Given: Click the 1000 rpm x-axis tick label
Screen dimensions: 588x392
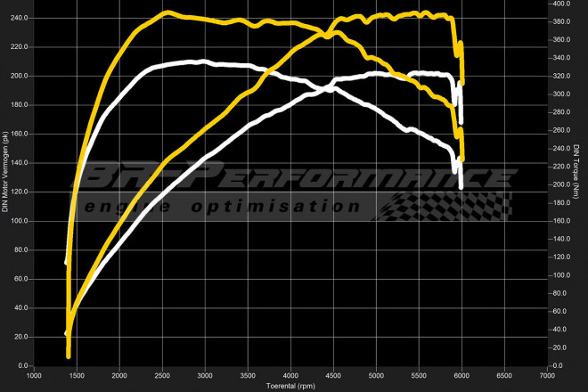Looking at the screenshot, I should click(x=34, y=375).
